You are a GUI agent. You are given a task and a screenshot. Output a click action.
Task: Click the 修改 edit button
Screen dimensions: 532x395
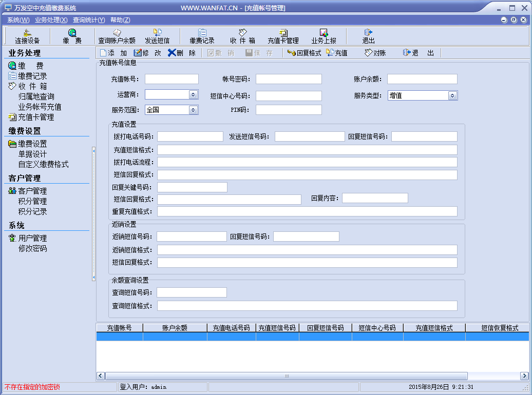coord(147,53)
